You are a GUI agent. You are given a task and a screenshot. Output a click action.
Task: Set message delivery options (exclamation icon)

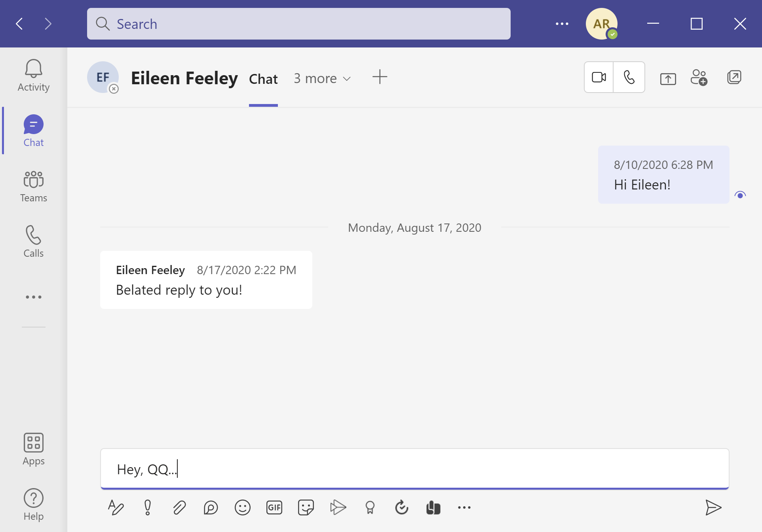[148, 507]
